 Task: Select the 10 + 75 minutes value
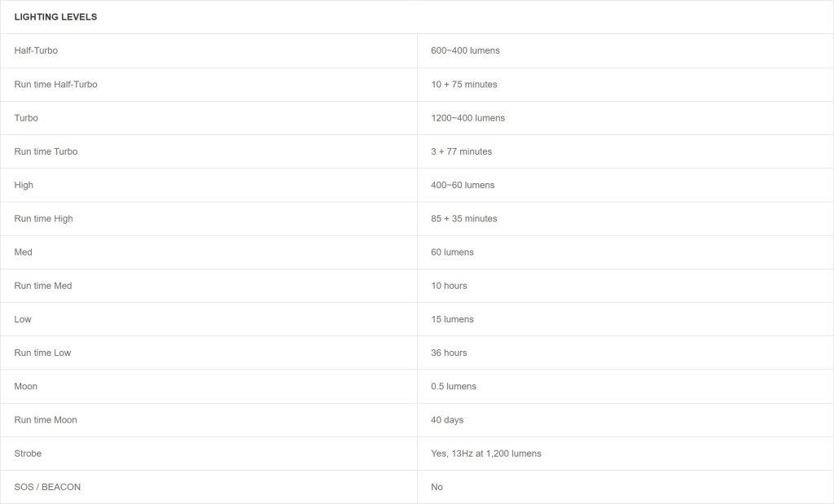463,85
